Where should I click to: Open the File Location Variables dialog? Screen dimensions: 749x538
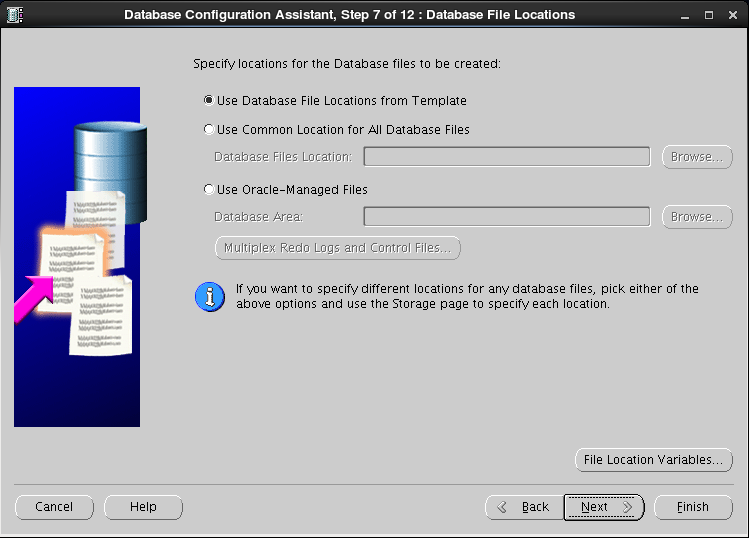tap(653, 460)
